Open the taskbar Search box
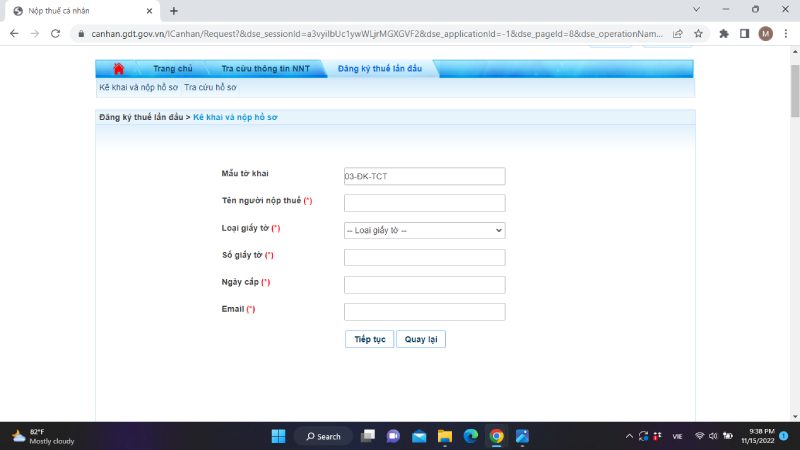The width and height of the screenshot is (800, 450). click(x=323, y=436)
